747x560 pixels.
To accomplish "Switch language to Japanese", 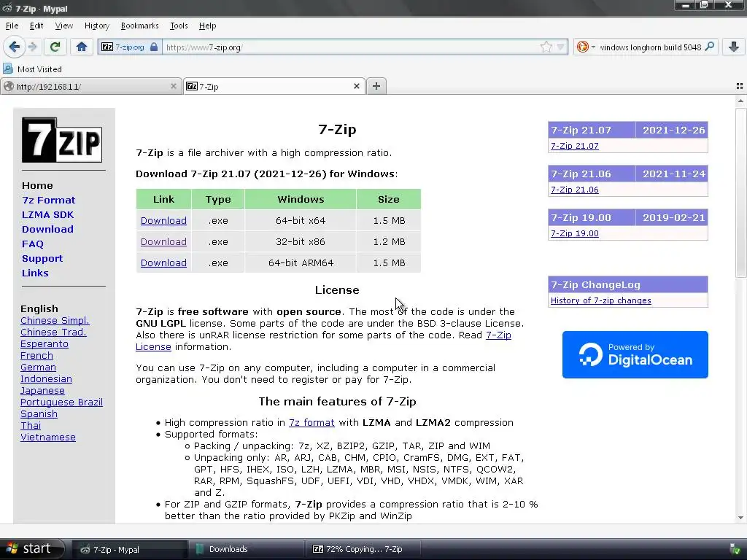I will point(42,391).
